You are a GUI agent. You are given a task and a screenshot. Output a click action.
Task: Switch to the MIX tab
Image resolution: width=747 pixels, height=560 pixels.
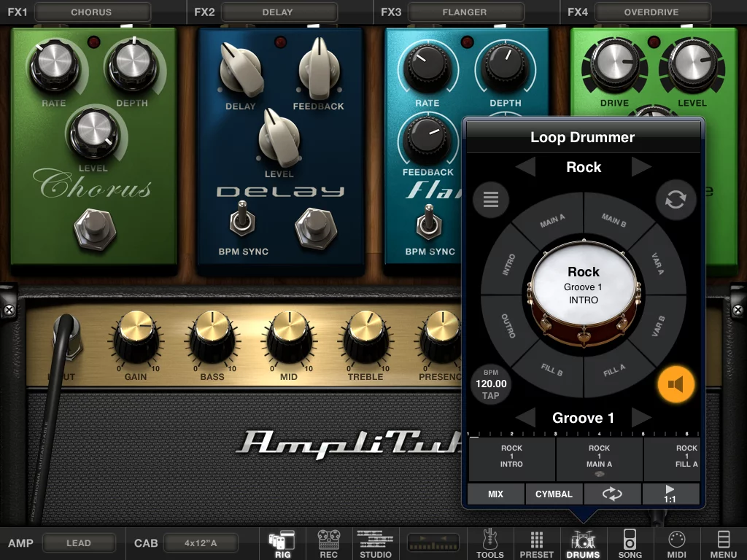[495, 494]
